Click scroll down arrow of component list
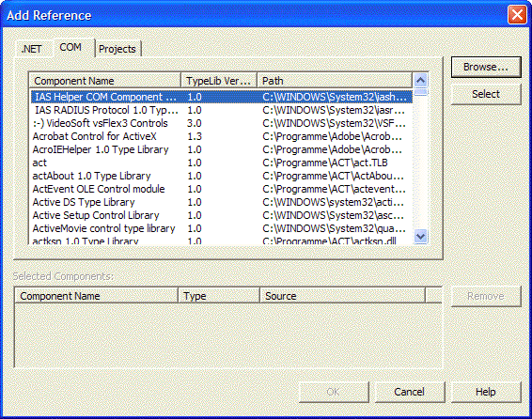 point(421,237)
